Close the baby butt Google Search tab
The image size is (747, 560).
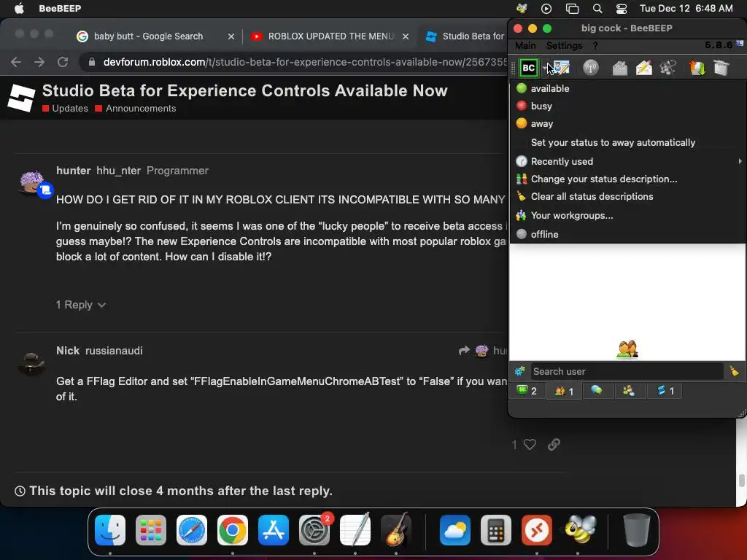(x=231, y=36)
